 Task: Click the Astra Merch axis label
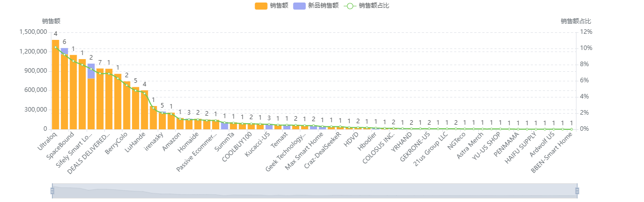[x=470, y=146]
